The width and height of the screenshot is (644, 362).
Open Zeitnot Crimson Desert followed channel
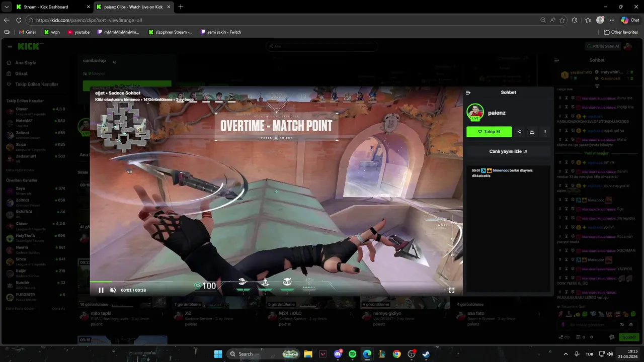(35, 134)
